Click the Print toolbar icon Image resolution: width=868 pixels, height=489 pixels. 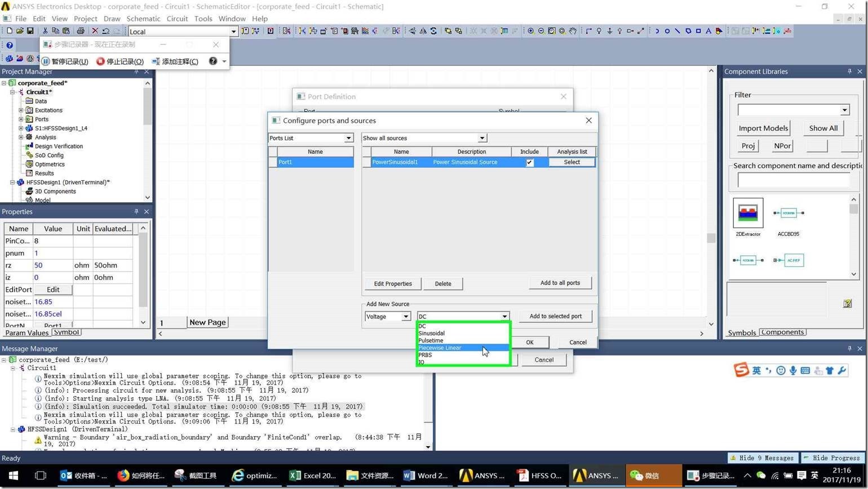81,31
